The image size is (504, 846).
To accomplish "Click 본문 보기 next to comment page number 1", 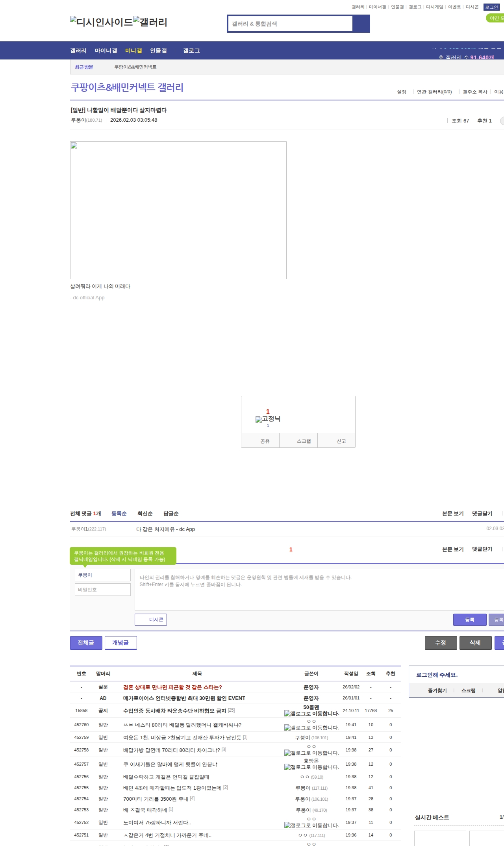I will coord(453,549).
